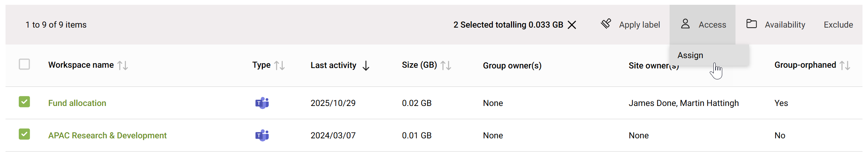The width and height of the screenshot is (868, 156).
Task: Uncheck APAC Research & Development checkbox
Action: click(24, 134)
